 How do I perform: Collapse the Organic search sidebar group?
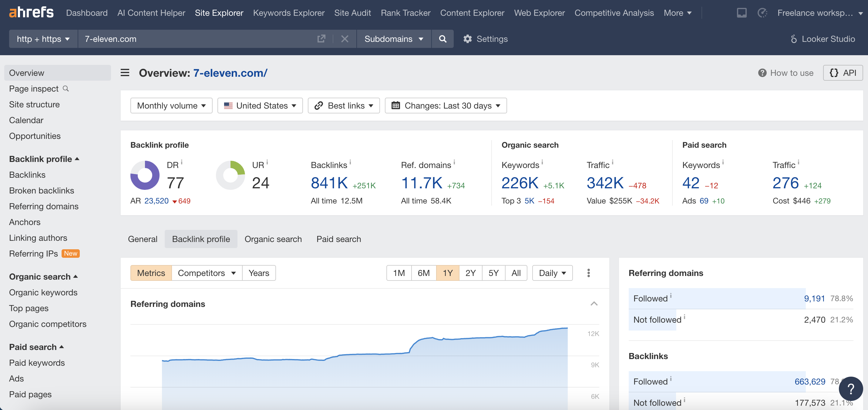tap(43, 276)
